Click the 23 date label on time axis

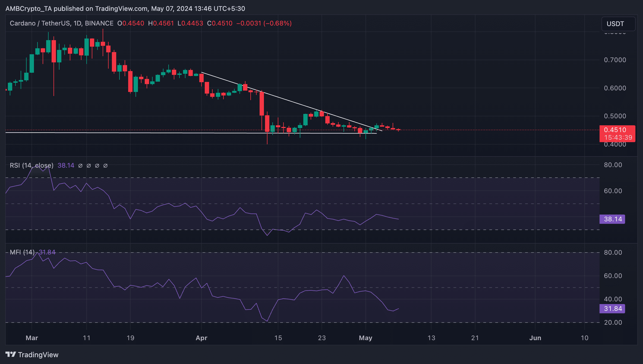(x=322, y=338)
